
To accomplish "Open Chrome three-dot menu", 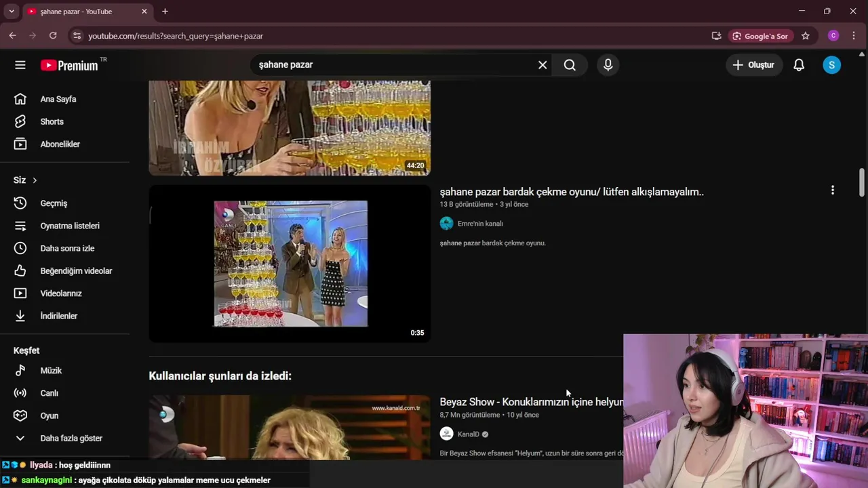I will tap(853, 36).
